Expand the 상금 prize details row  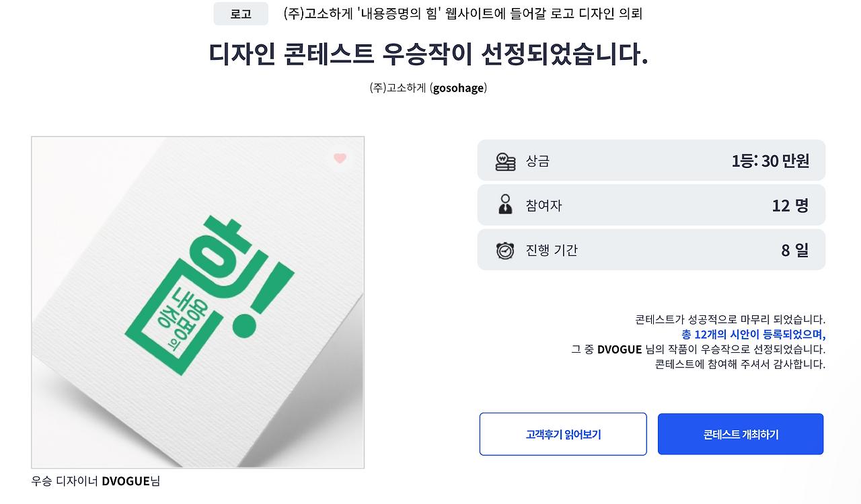pos(651,160)
